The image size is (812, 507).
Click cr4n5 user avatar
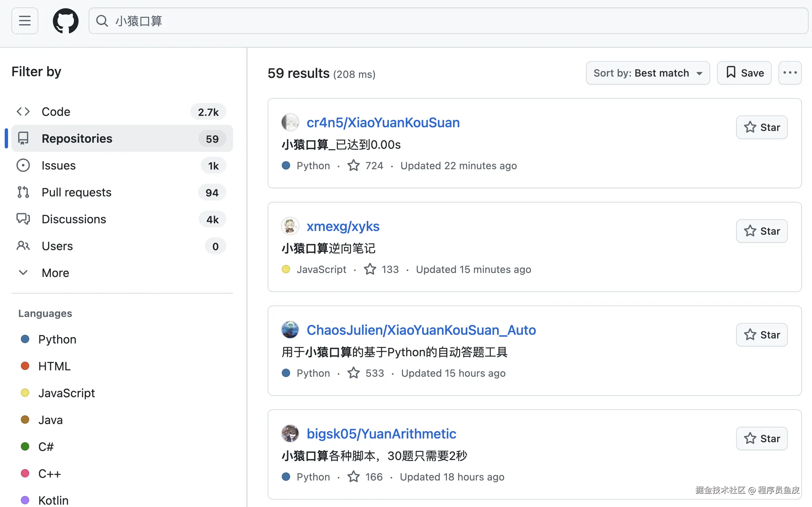[x=290, y=123]
